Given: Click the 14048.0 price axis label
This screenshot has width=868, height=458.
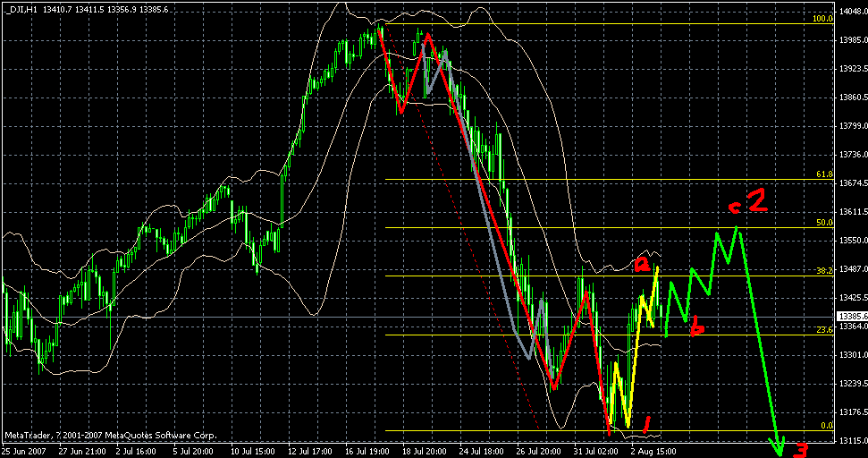Looking at the screenshot, I should pos(853,11).
